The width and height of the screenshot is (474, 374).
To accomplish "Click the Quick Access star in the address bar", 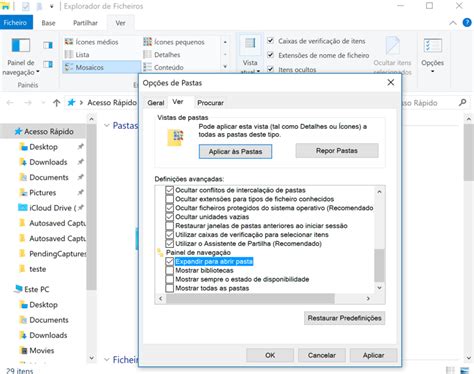I will tap(71, 102).
